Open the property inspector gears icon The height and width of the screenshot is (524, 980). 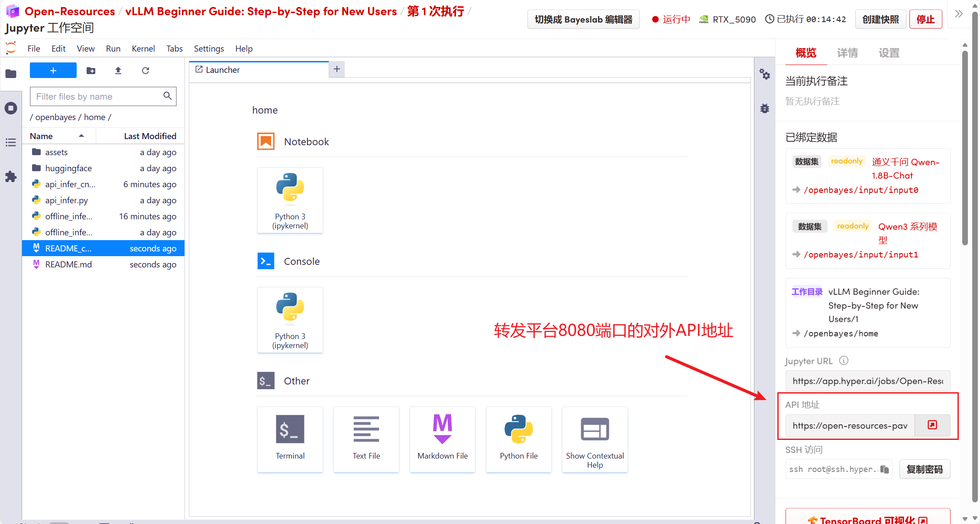(x=765, y=75)
